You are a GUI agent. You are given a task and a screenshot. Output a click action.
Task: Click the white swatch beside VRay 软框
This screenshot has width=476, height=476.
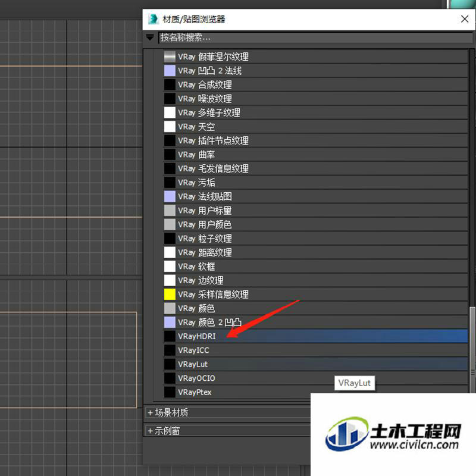(x=170, y=266)
